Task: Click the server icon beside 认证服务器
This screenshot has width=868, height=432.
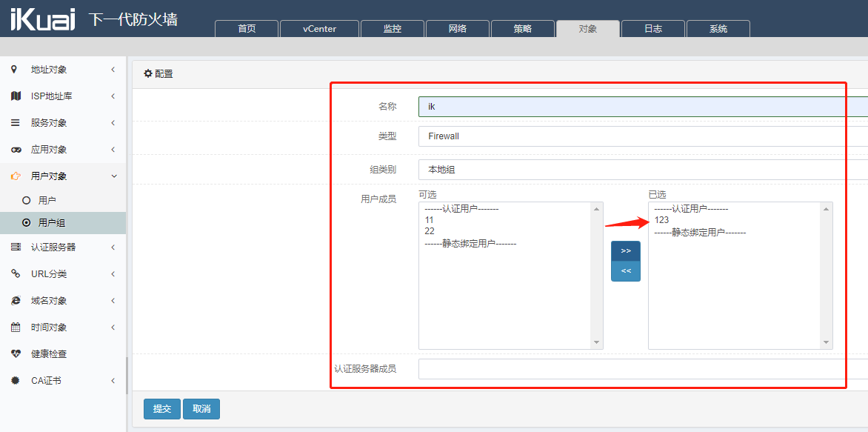Action: click(x=16, y=247)
